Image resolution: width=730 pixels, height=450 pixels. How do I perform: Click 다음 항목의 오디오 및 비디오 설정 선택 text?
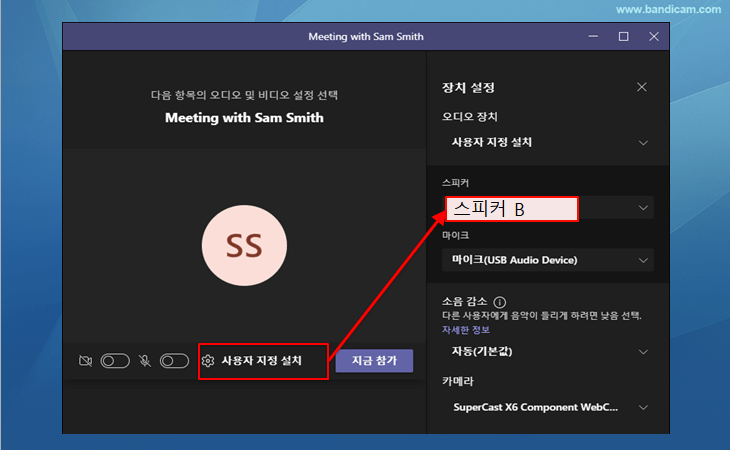244,95
